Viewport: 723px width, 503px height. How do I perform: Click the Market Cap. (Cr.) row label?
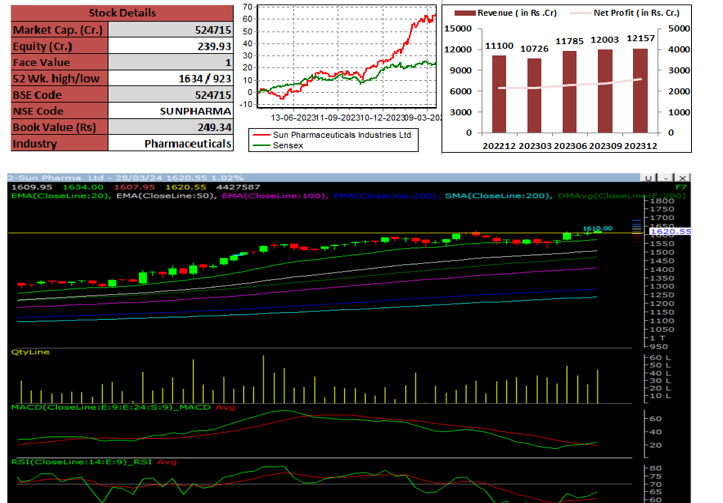59,30
